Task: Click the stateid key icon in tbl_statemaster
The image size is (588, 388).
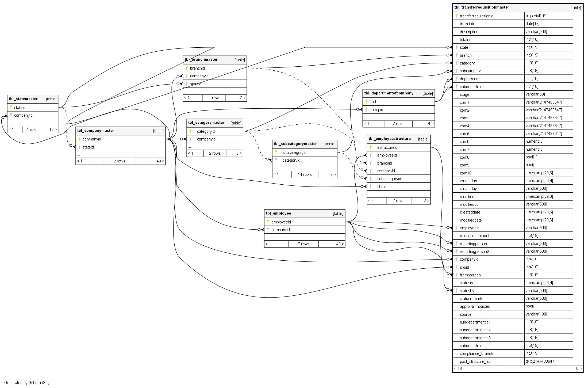Action: tap(11, 107)
